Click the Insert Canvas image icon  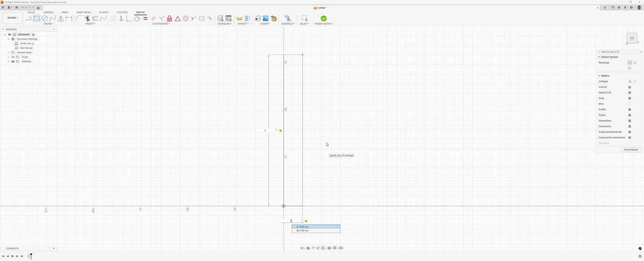[x=266, y=18]
